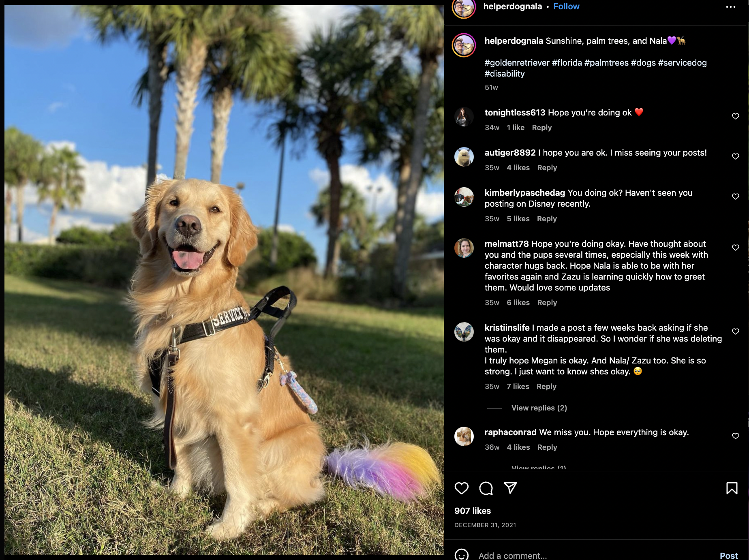Open comment bubble icon below post
This screenshot has width=749, height=560.
[486, 488]
